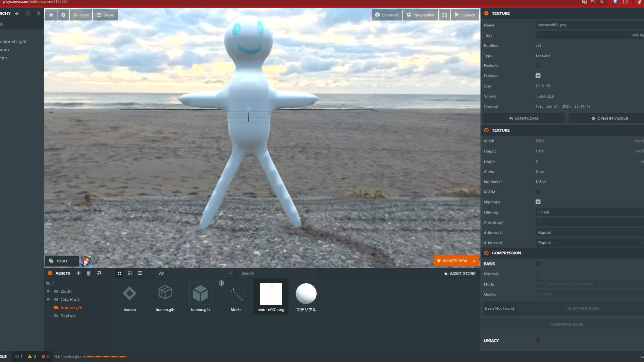The image size is (644, 362).
Task: Click the browser bookmark star icon
Action: [602, 2]
